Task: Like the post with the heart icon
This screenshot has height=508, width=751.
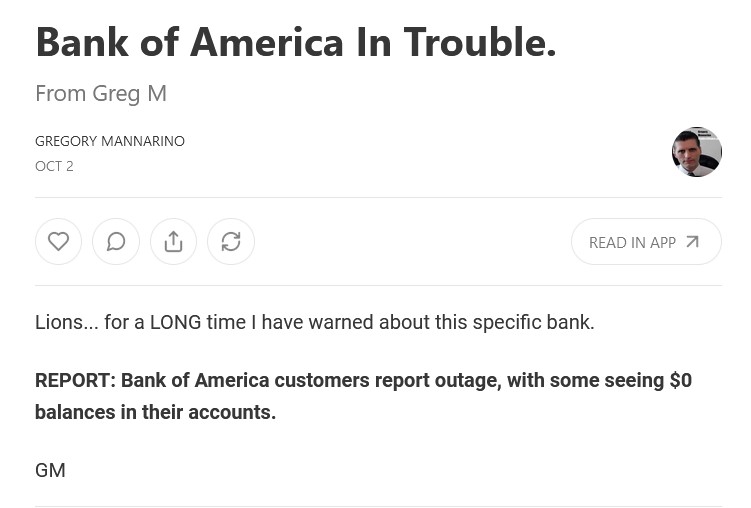Action: coord(58,241)
